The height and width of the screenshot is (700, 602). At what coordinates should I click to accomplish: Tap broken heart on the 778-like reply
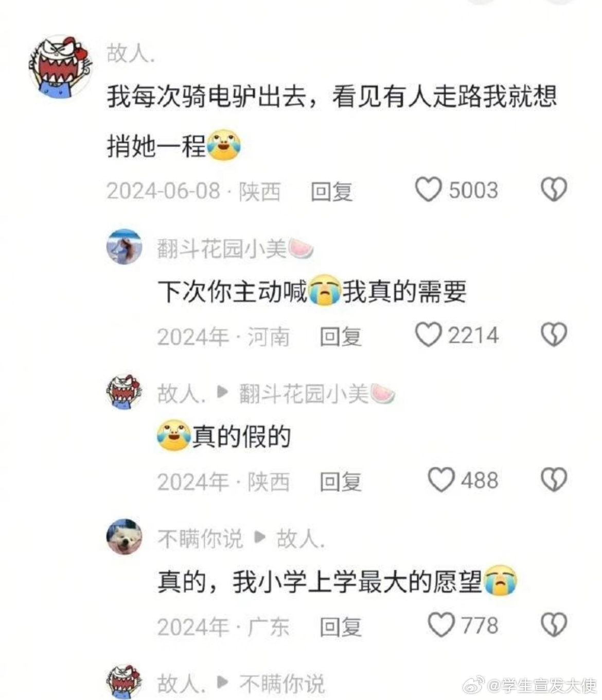pyautogui.click(x=554, y=625)
